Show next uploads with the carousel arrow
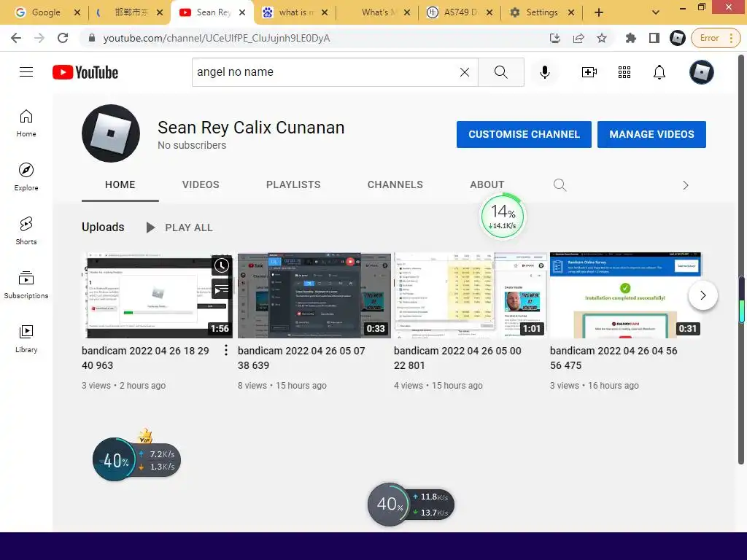This screenshot has width=747, height=560. coord(703,295)
